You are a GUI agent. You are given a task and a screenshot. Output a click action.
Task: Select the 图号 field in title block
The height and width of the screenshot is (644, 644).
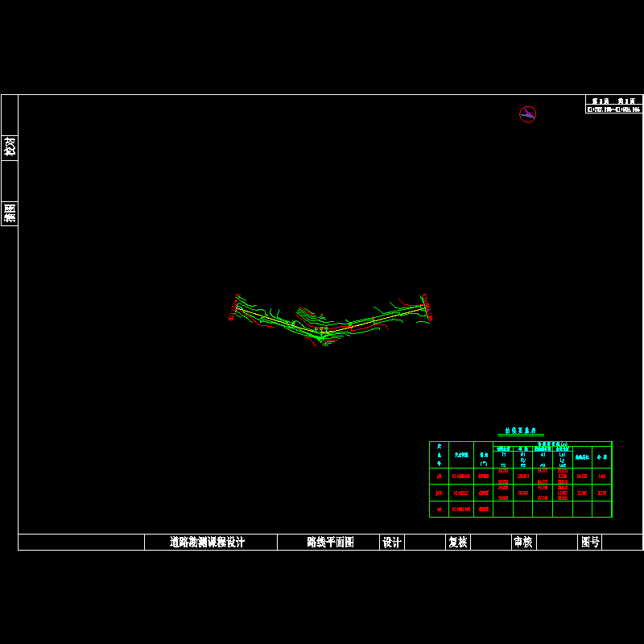coord(590,543)
